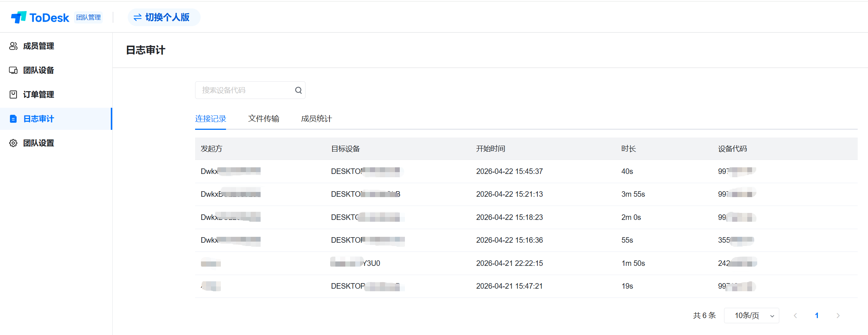Click the 团队设备 device icon
The image size is (868, 335).
[13, 70]
